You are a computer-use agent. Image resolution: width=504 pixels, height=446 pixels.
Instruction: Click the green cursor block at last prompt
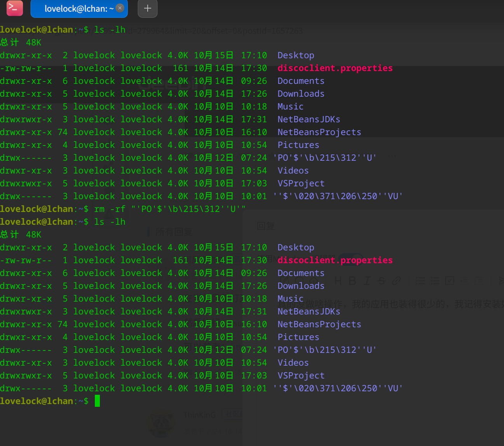[97, 401]
